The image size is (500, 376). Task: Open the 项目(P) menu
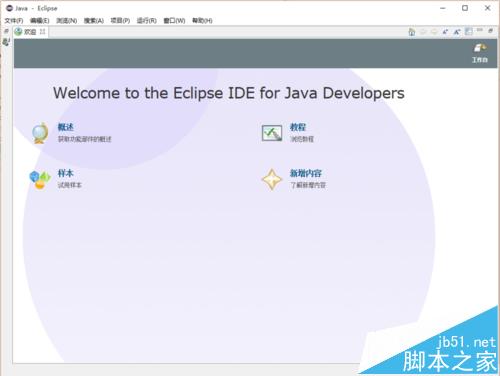click(x=120, y=21)
